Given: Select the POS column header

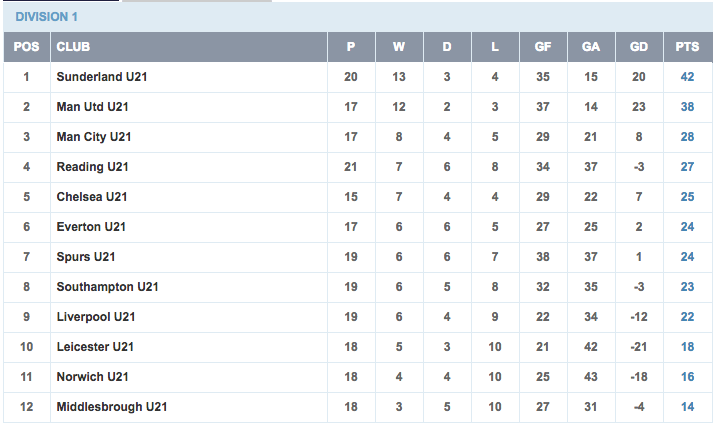Looking at the screenshot, I should pyautogui.click(x=26, y=47).
